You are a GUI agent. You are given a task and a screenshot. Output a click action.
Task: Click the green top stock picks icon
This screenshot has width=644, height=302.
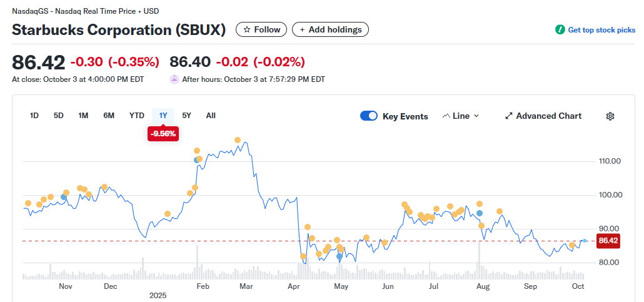click(560, 29)
